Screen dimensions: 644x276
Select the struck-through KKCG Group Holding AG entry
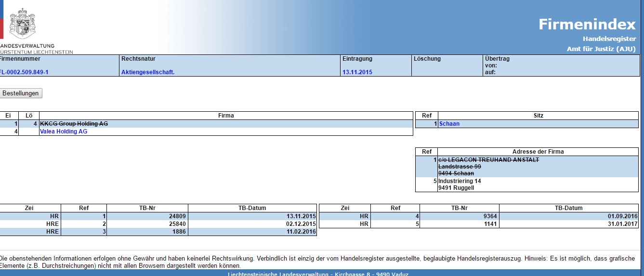74,124
